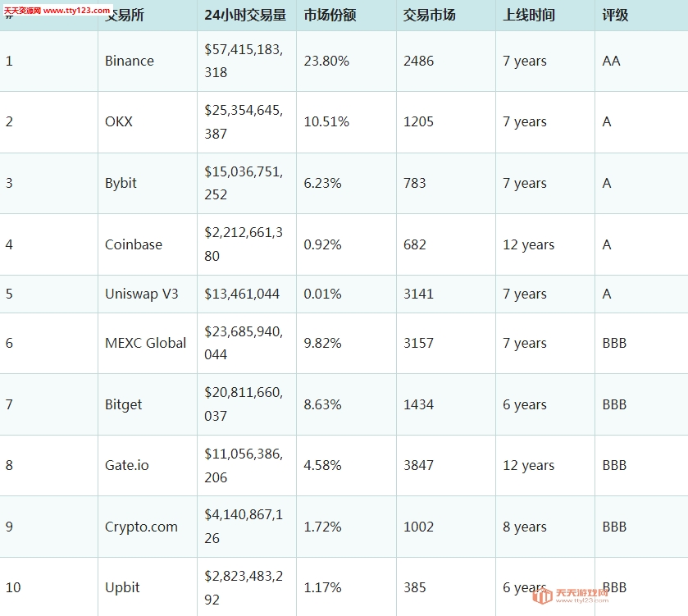Viewport: 688px width, 616px height.
Task: Click Gate.io markets count 3847
Action: coord(418,465)
